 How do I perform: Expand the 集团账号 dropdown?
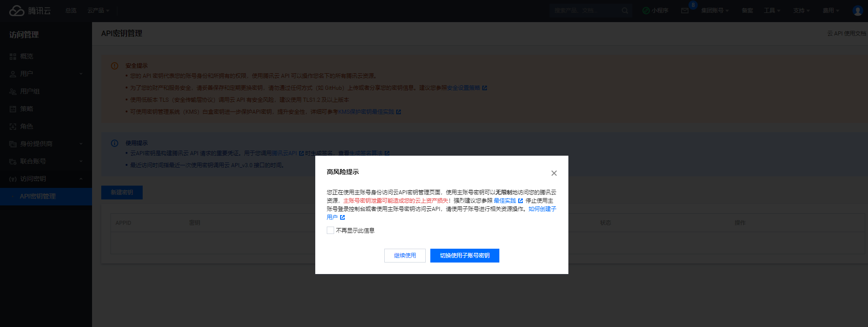pyautogui.click(x=715, y=11)
